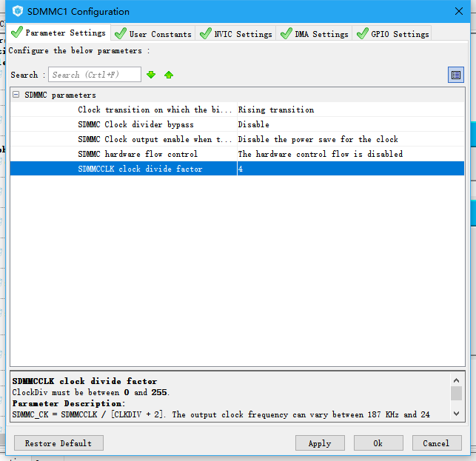Viewport: 476px width, 461px height.
Task: Open the DMA Settings tab
Action: (x=314, y=34)
